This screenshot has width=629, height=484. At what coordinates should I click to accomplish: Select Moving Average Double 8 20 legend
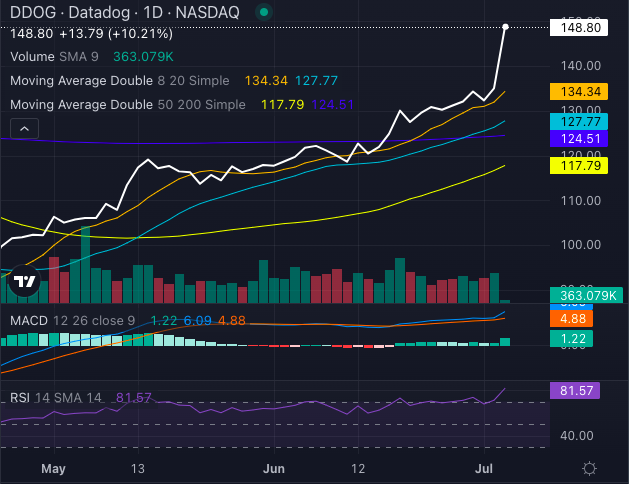point(120,81)
